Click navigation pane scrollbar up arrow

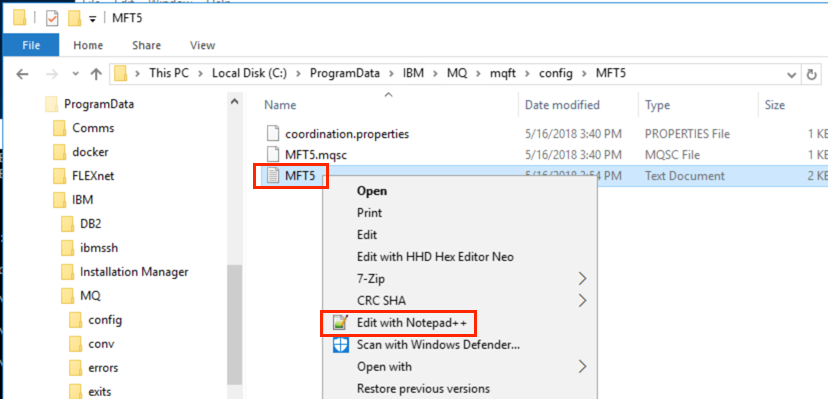click(234, 101)
